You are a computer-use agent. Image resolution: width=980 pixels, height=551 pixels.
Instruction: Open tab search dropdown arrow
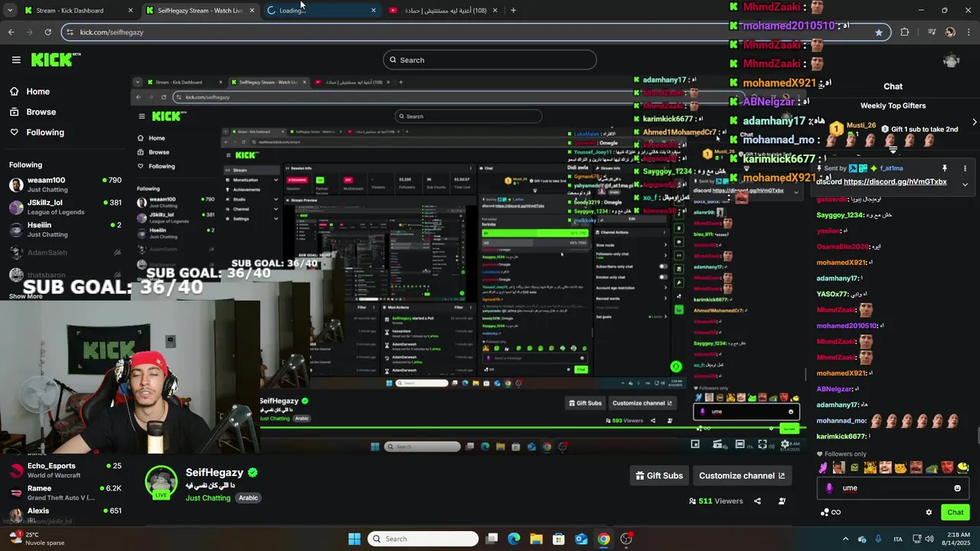pyautogui.click(x=9, y=11)
